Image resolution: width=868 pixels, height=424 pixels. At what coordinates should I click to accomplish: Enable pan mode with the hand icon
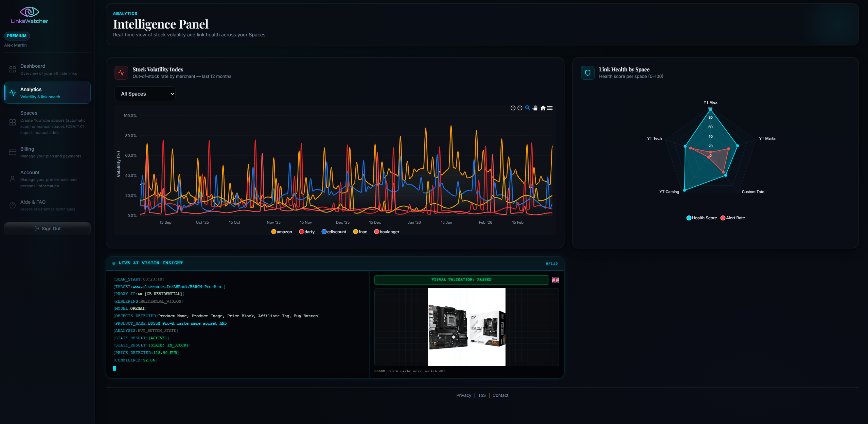(535, 108)
